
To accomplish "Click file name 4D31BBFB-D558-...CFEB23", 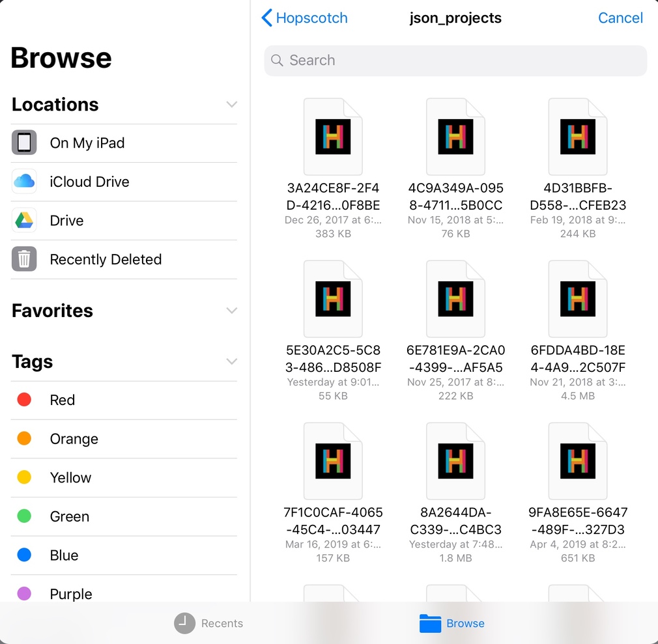I will [x=578, y=197].
